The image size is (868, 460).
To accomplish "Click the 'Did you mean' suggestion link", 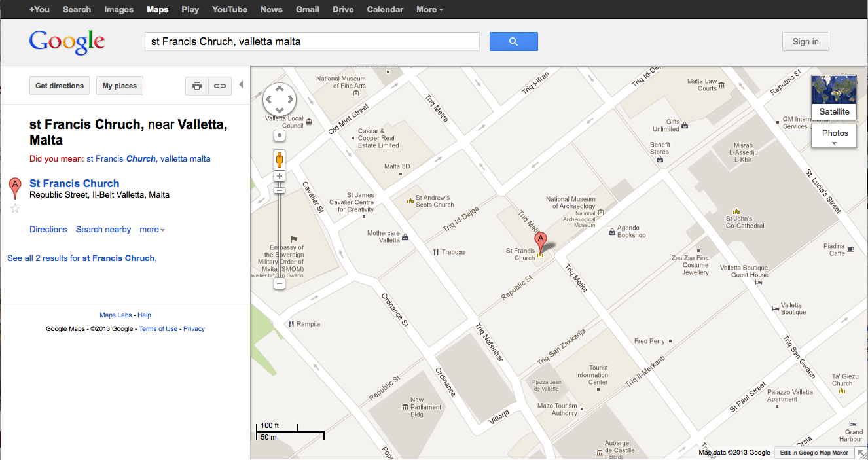I will point(149,159).
